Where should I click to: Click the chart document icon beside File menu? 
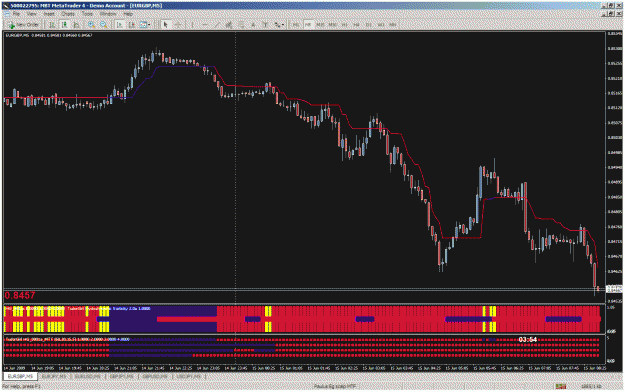pos(7,14)
